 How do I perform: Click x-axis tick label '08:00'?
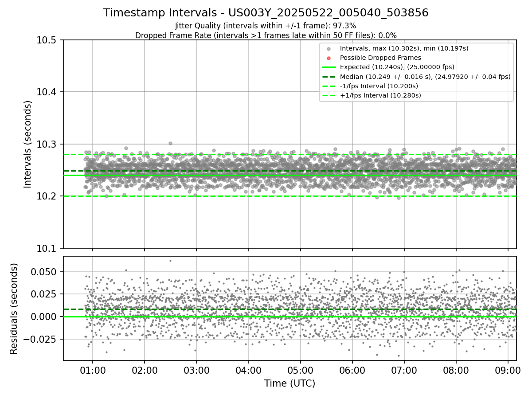[x=456, y=370]
